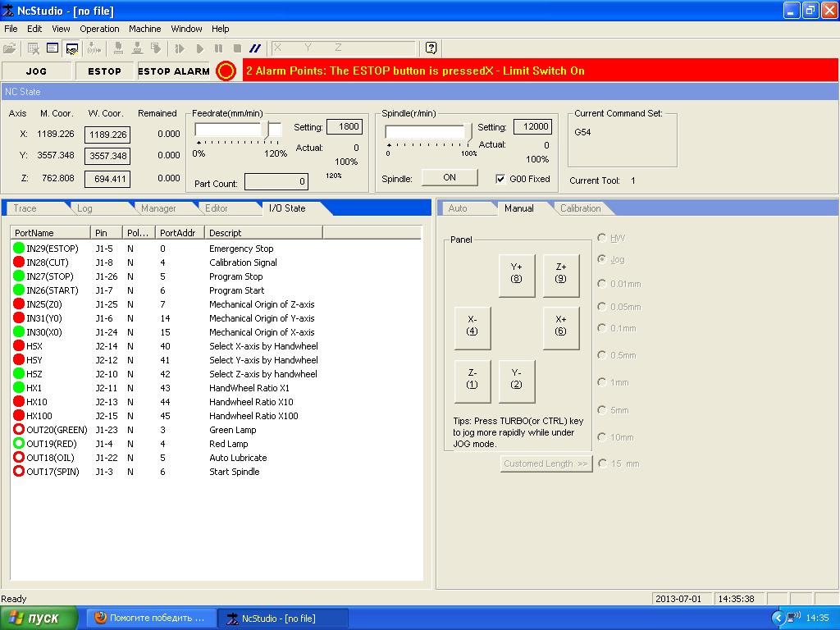Viewport: 840px width, 630px height.
Task: Click the Pause toolbar icon
Action: click(x=218, y=48)
